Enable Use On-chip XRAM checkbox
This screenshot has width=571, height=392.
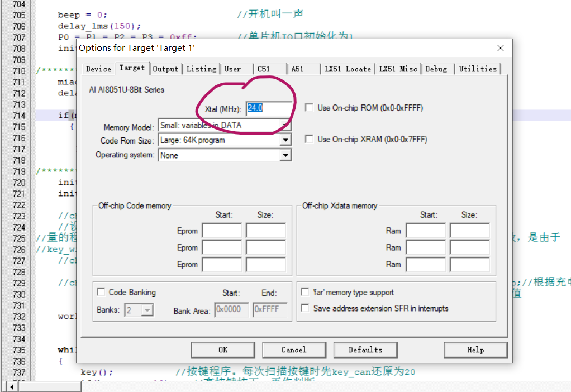[309, 139]
